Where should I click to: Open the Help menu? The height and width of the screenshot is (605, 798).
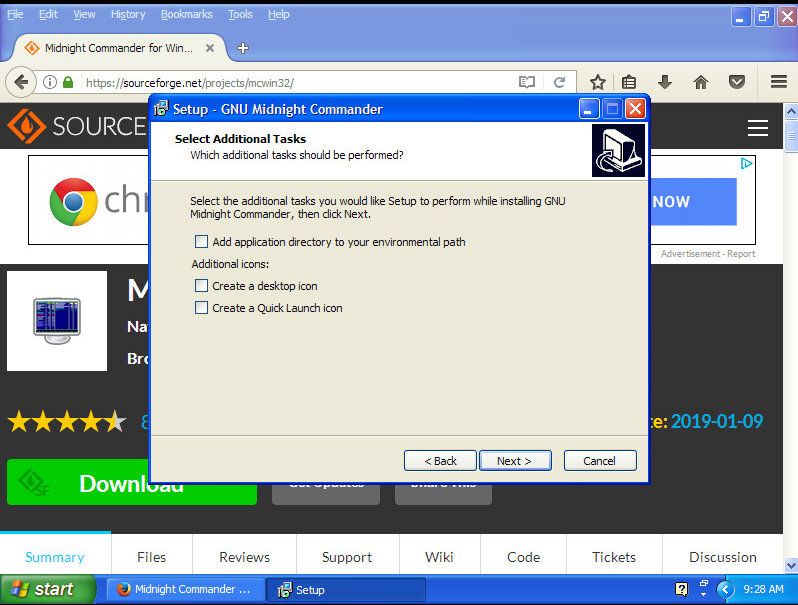[278, 14]
